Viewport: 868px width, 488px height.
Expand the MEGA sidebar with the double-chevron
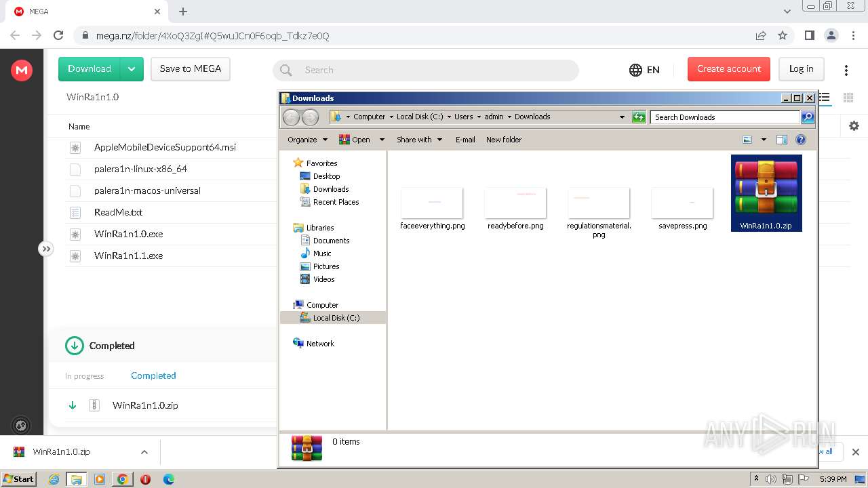point(45,249)
